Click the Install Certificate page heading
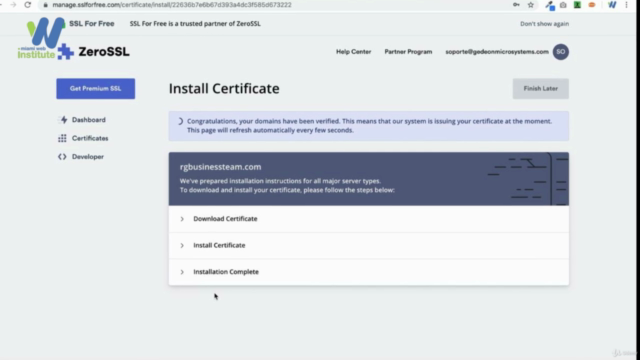The height and width of the screenshot is (360, 640). 224,89
